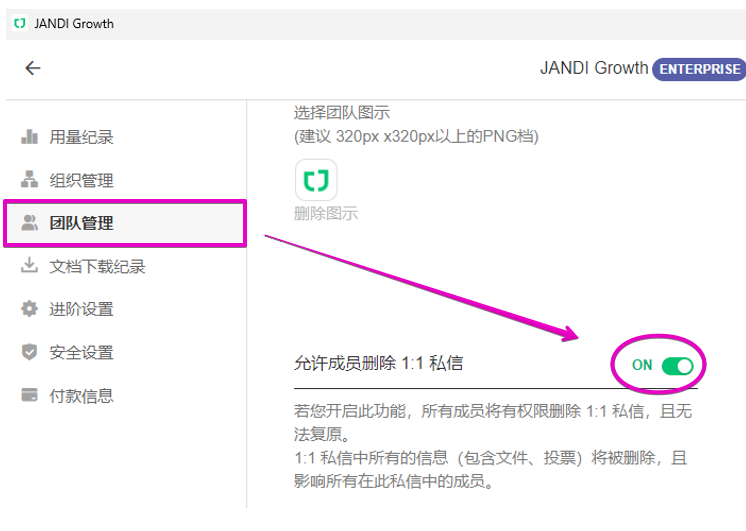This screenshot has width=746, height=531.
Task: Click the 选择团队图示 label
Action: pyautogui.click(x=342, y=113)
